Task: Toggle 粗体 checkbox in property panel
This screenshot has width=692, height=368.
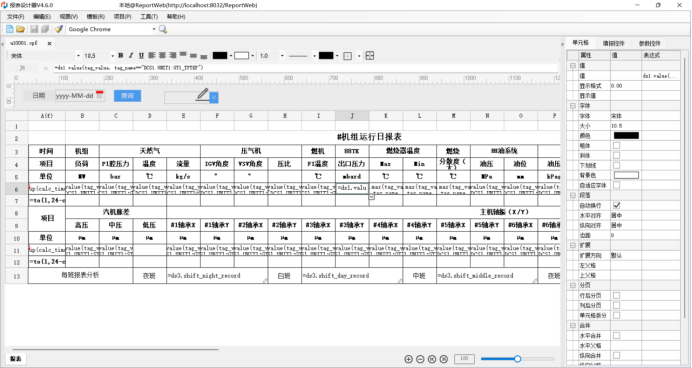Action: (x=617, y=146)
